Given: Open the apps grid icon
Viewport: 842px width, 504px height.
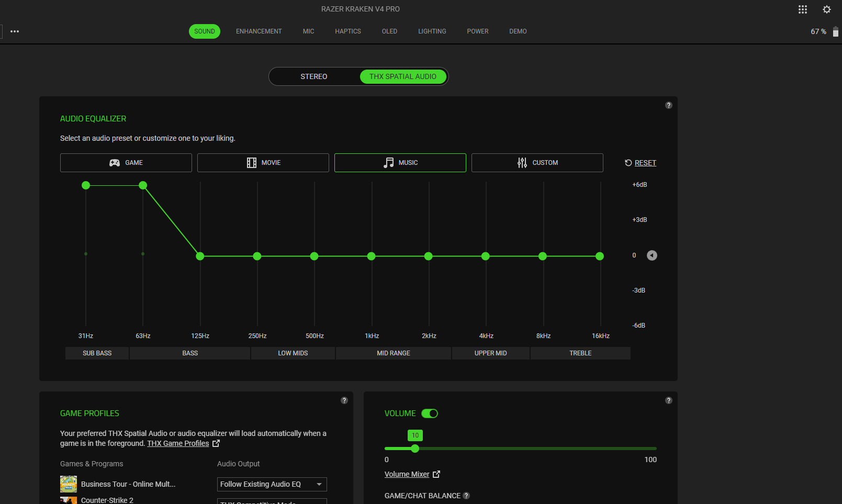Looking at the screenshot, I should 802,9.
